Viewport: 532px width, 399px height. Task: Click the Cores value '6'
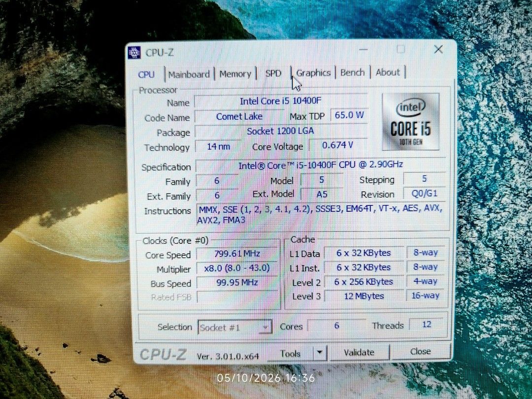336,326
